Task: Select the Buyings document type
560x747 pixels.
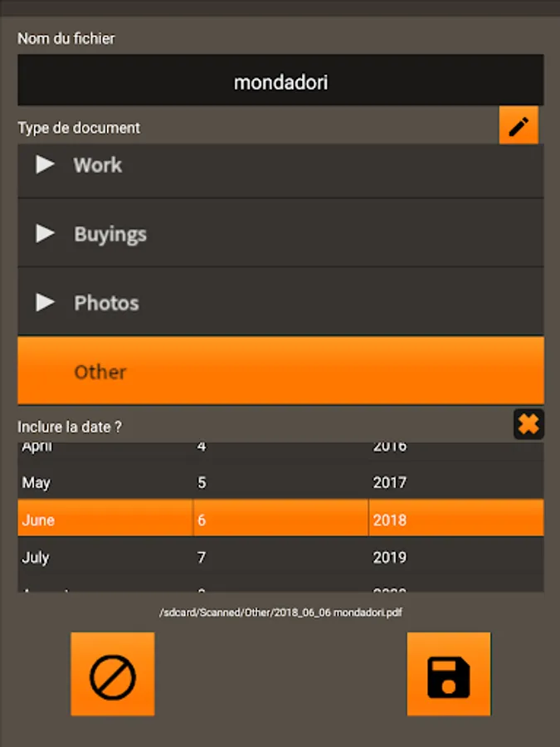Action: coord(110,233)
